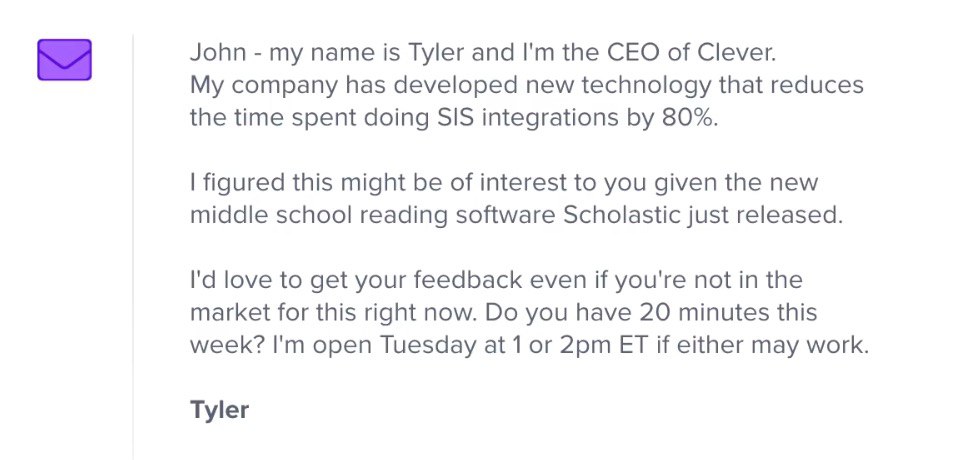The width and height of the screenshot is (956, 460).
Task: Click the purple envelope email icon
Action: click(64, 60)
